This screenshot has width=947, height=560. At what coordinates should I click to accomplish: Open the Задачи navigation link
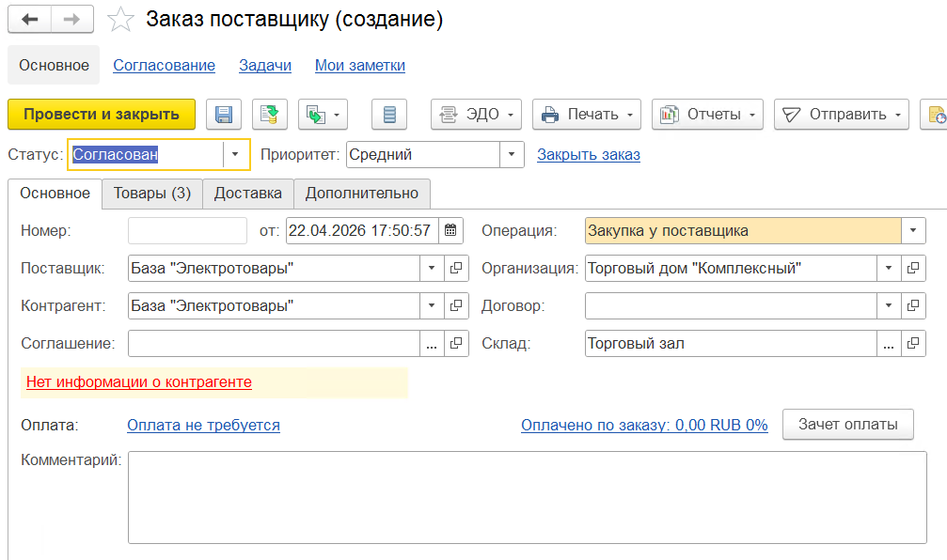point(265,65)
